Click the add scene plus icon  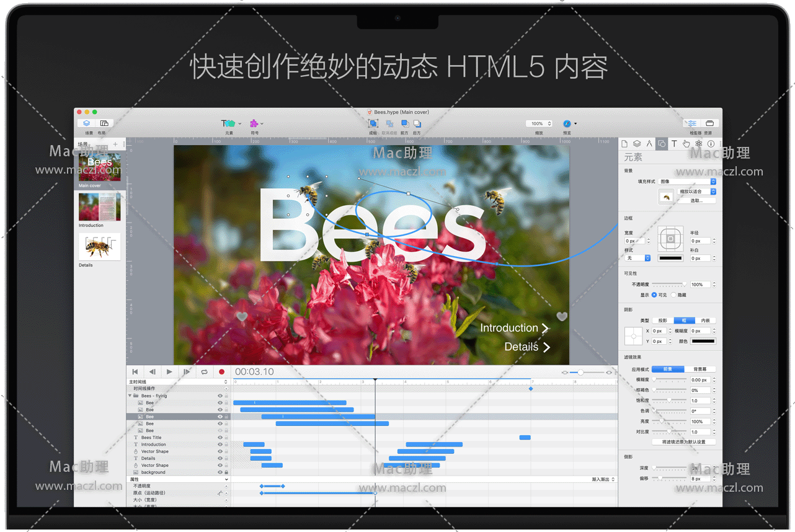[x=115, y=144]
